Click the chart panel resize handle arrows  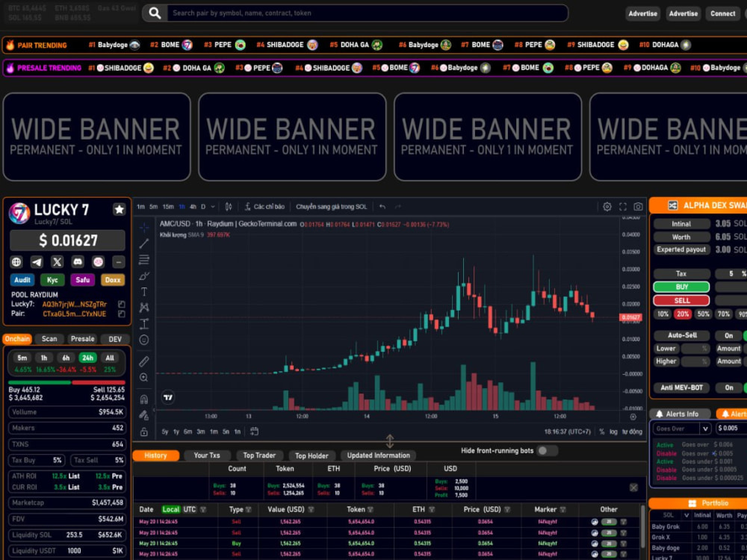pos(390,441)
